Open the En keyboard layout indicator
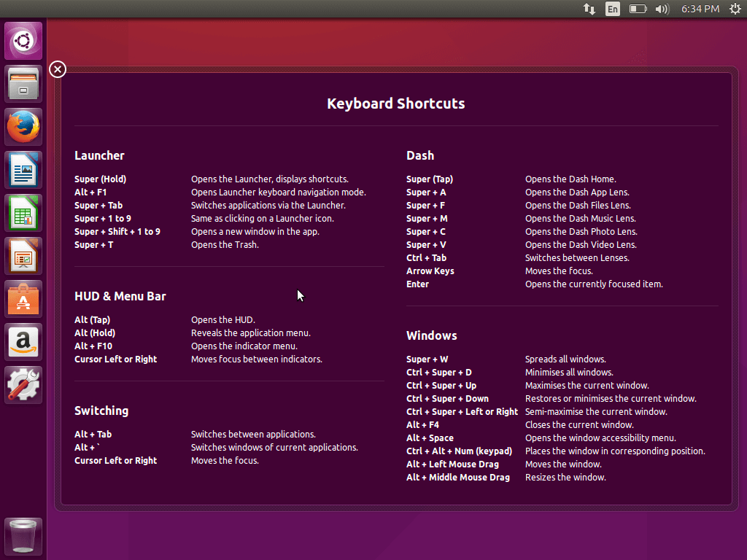 613,9
